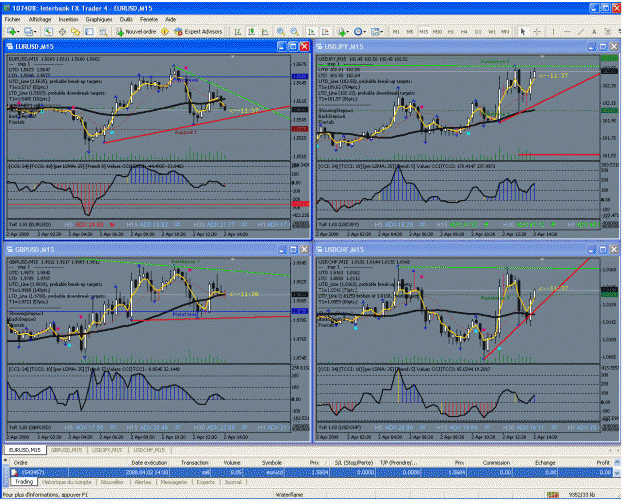Click the connection status bars indicator
This screenshot has height=501, width=625.
[553, 495]
